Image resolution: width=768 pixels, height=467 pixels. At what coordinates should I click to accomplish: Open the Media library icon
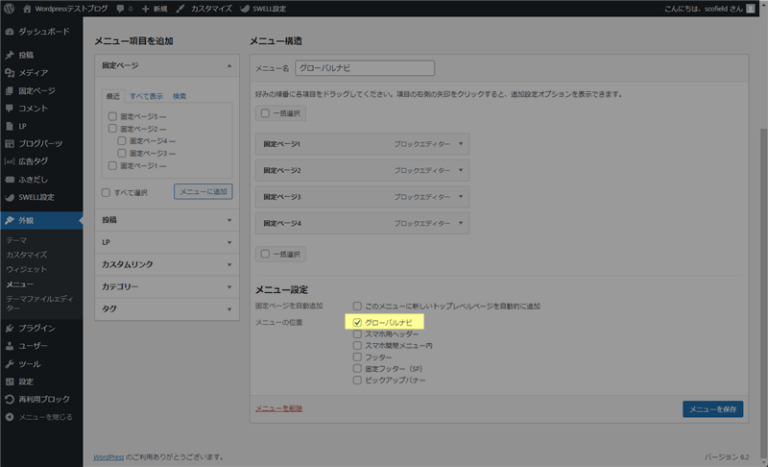(9, 73)
